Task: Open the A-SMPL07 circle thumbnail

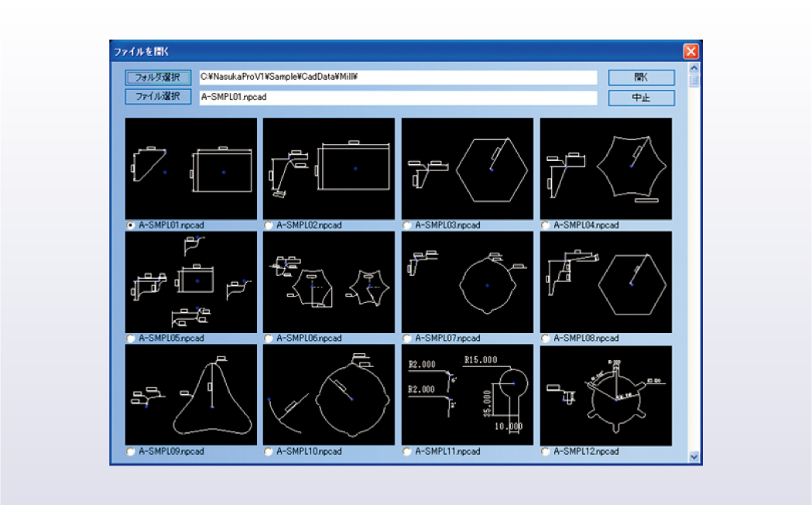Action: pos(467,282)
